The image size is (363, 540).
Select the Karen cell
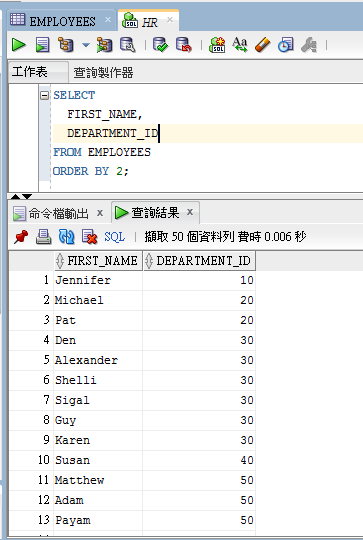(98, 440)
